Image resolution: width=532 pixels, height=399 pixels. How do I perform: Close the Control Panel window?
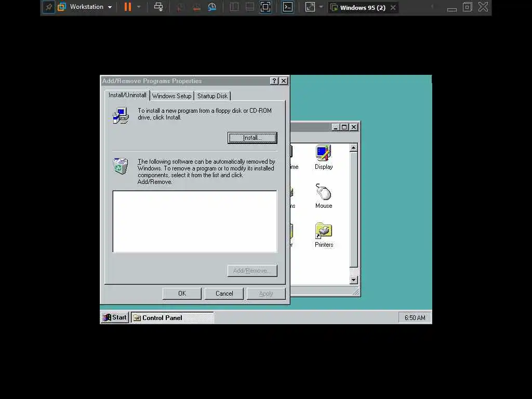point(353,127)
